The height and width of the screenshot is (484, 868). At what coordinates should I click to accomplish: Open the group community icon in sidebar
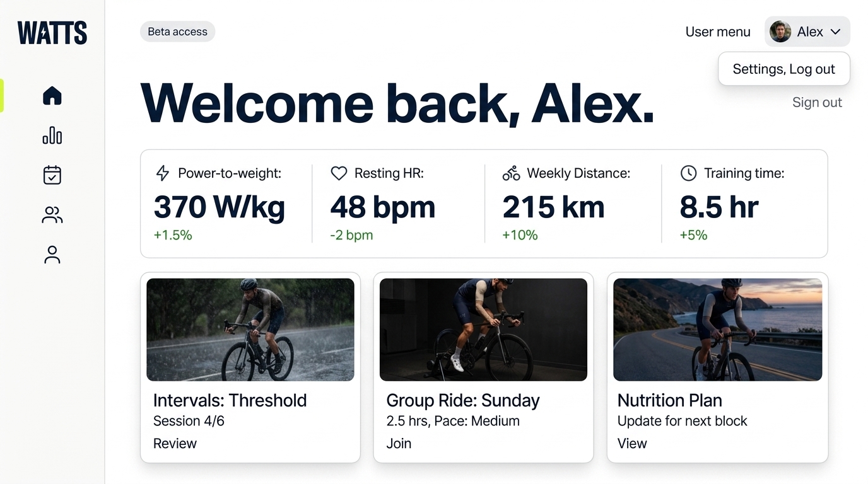click(52, 215)
